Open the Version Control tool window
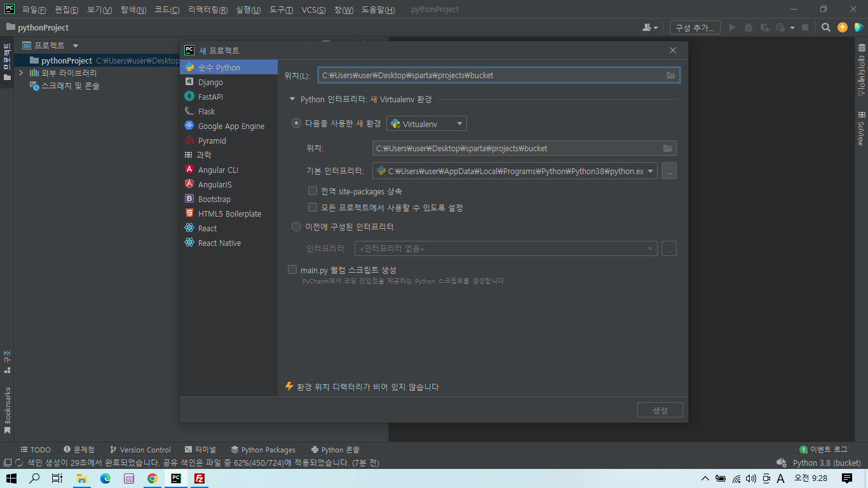Viewport: 868px width, 488px height. click(140, 449)
